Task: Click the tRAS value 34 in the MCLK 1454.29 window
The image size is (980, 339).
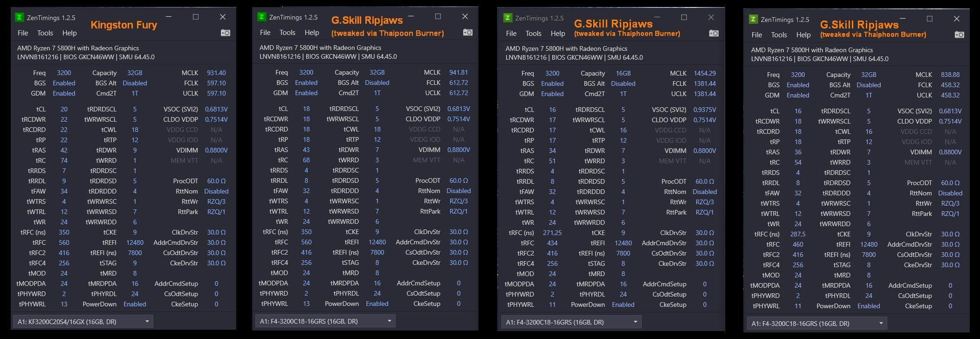Action: pyautogui.click(x=552, y=151)
